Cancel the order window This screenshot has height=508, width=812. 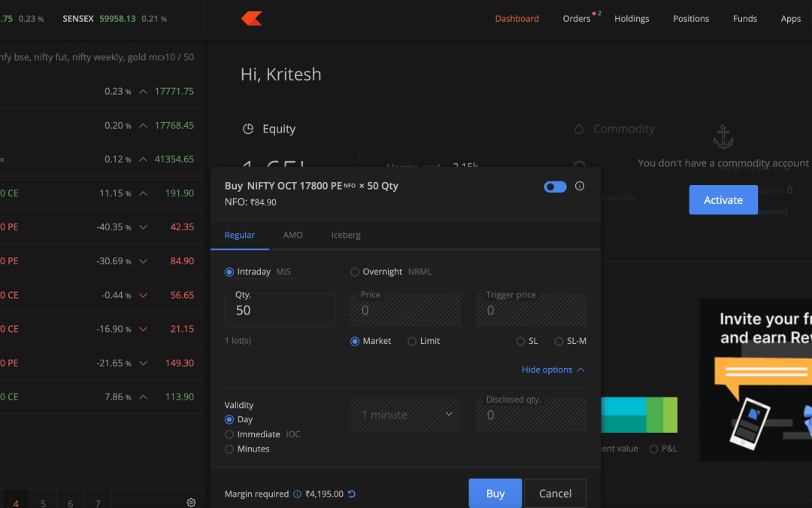555,494
